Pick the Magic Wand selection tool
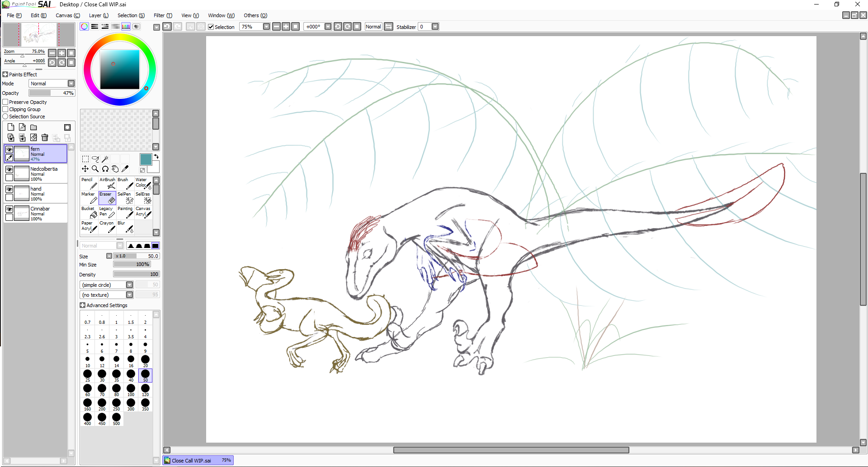 tap(105, 159)
